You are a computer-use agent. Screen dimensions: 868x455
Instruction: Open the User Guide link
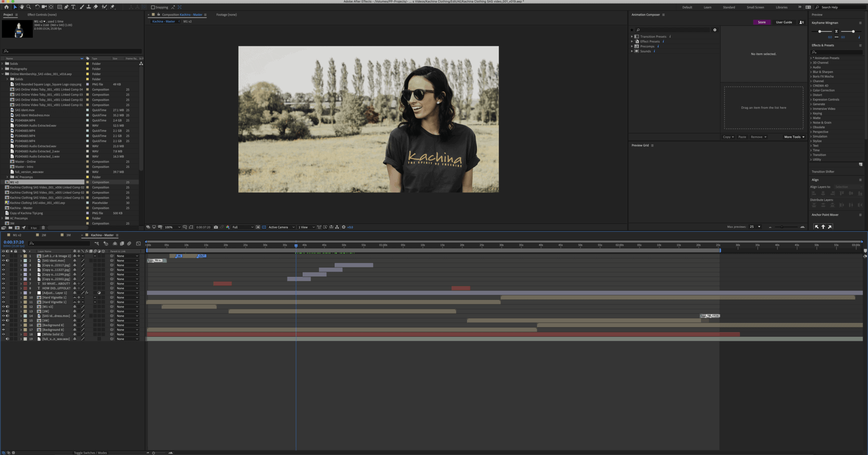click(784, 22)
